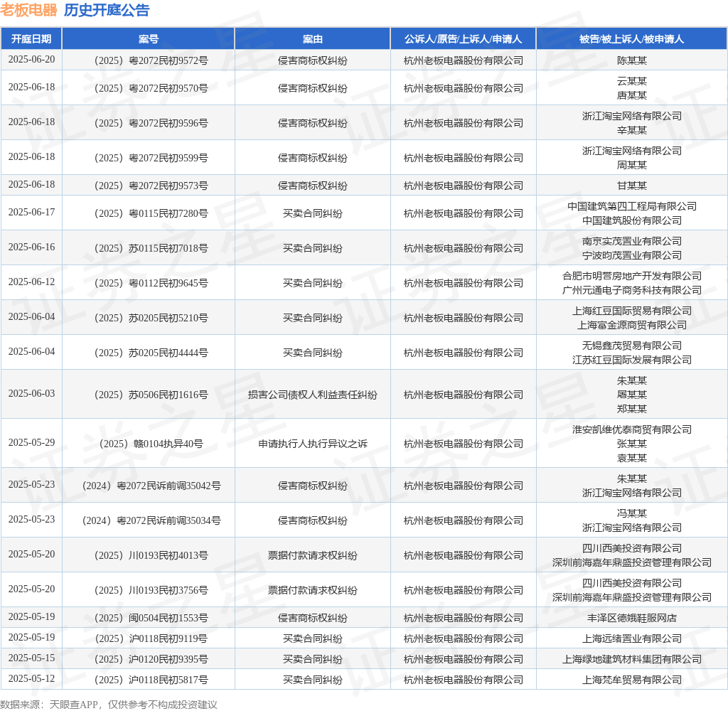Click case number 粤2072民诉前调35034号
Viewport: 728px width, 711px height.
click(x=151, y=520)
